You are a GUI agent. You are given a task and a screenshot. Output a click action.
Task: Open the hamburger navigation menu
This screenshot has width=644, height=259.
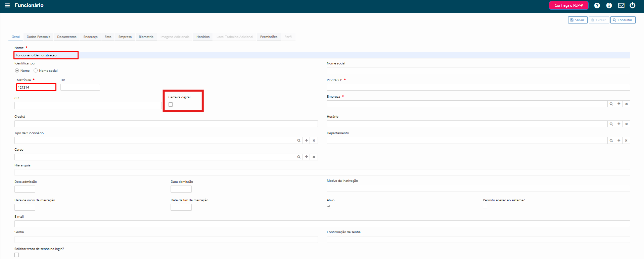click(7, 5)
